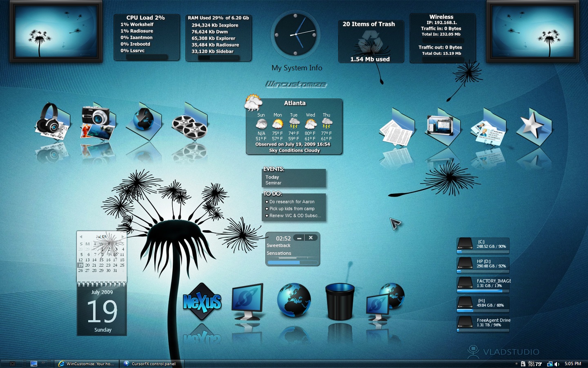588x368 pixels.
Task: Click the large 19 date on calendar
Action: [102, 312]
